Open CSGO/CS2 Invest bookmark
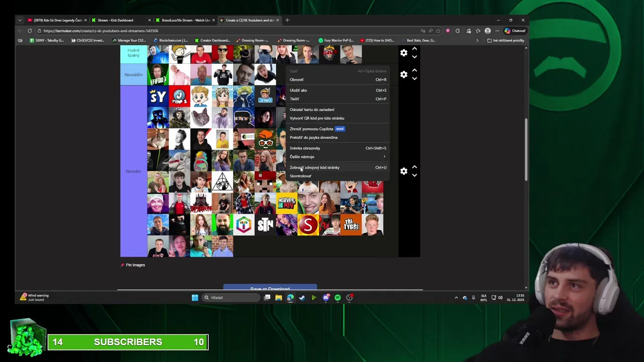Viewport: 644px width, 362px height. [88, 40]
